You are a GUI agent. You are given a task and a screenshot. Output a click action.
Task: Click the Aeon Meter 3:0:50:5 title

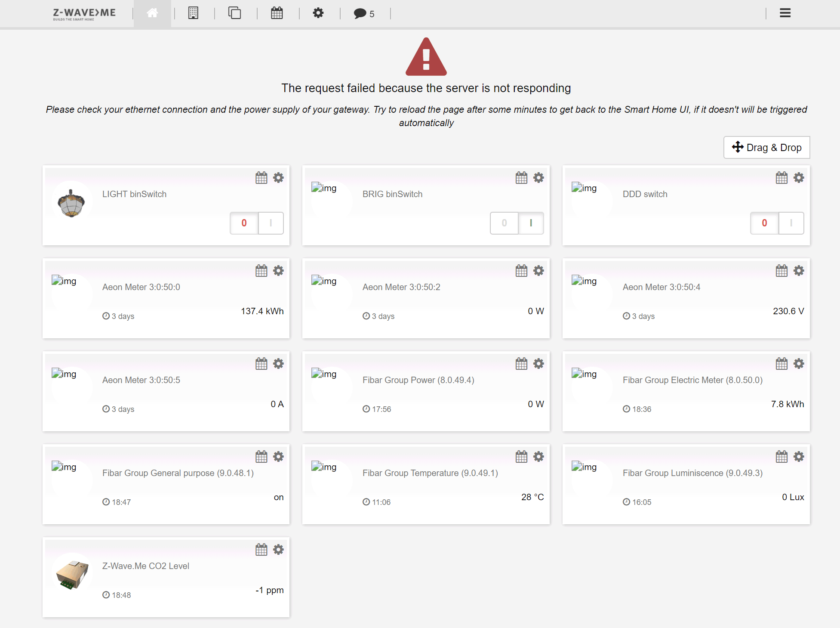pos(141,380)
